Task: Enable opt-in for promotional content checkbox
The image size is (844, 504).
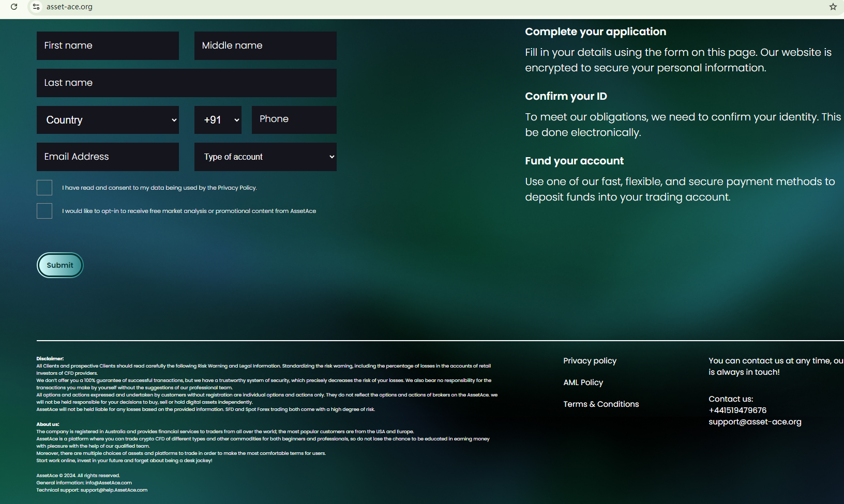Action: coord(44,211)
